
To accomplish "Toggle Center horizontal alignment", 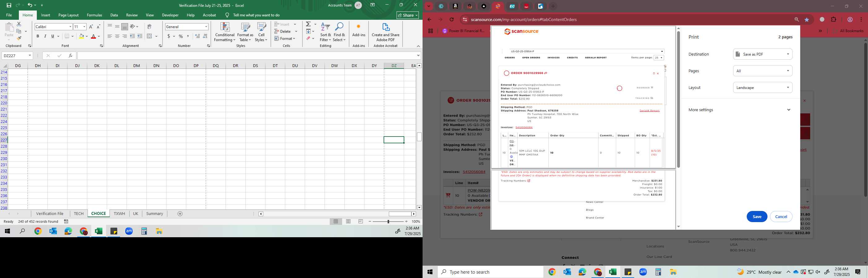I will pyautogui.click(x=117, y=36).
